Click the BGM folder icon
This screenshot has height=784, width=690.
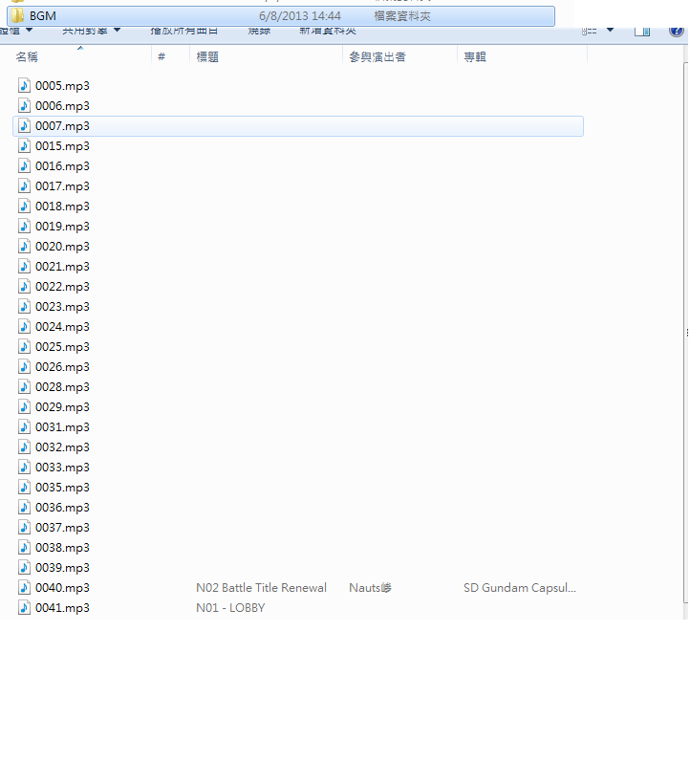17,15
